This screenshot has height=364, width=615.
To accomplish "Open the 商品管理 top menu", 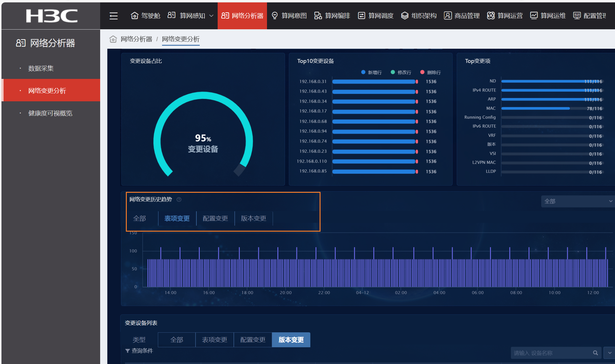I will tap(462, 16).
